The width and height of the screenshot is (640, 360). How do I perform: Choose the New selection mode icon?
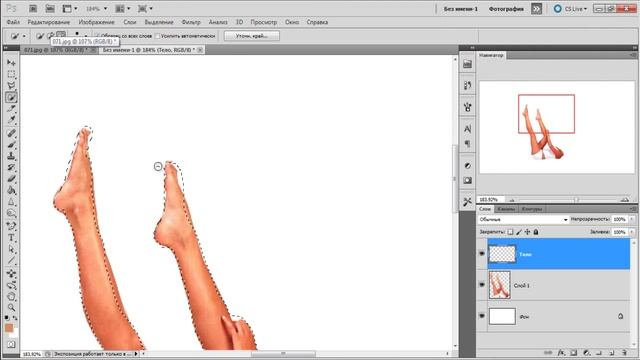tap(40, 36)
